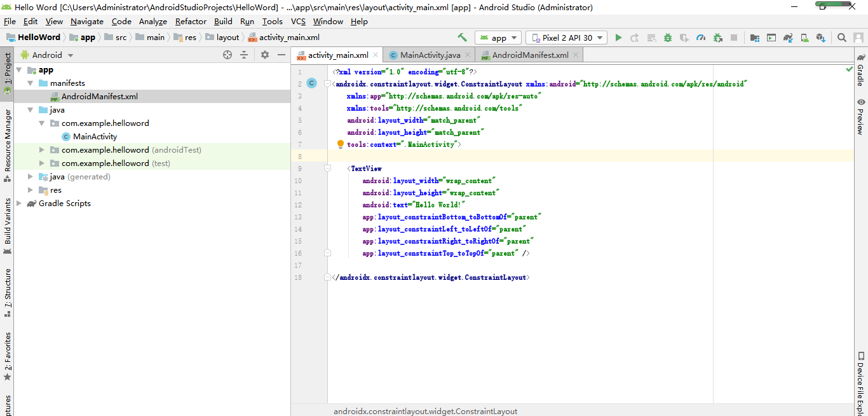Fold the ConstraintLayout tag at line 2
The image size is (868, 416).
(327, 84)
